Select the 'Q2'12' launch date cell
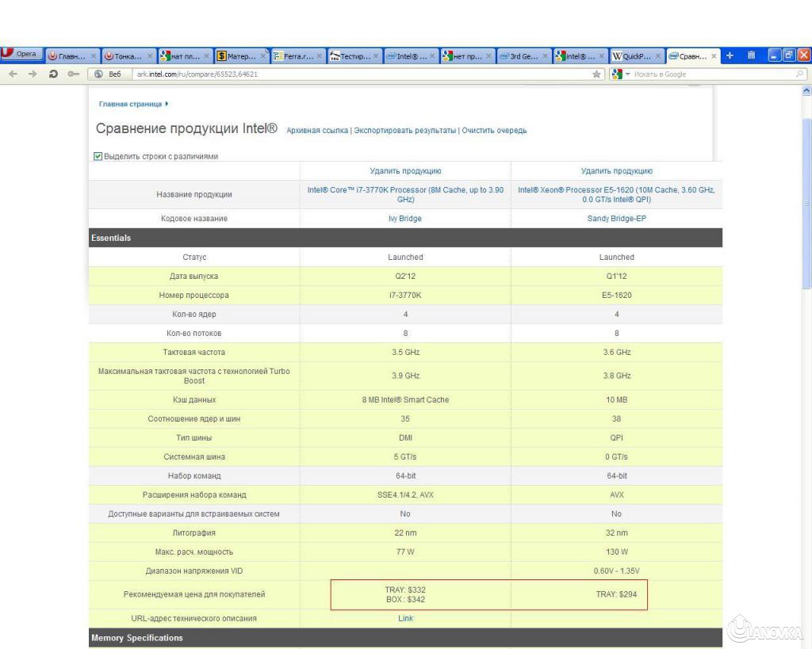 coord(405,276)
